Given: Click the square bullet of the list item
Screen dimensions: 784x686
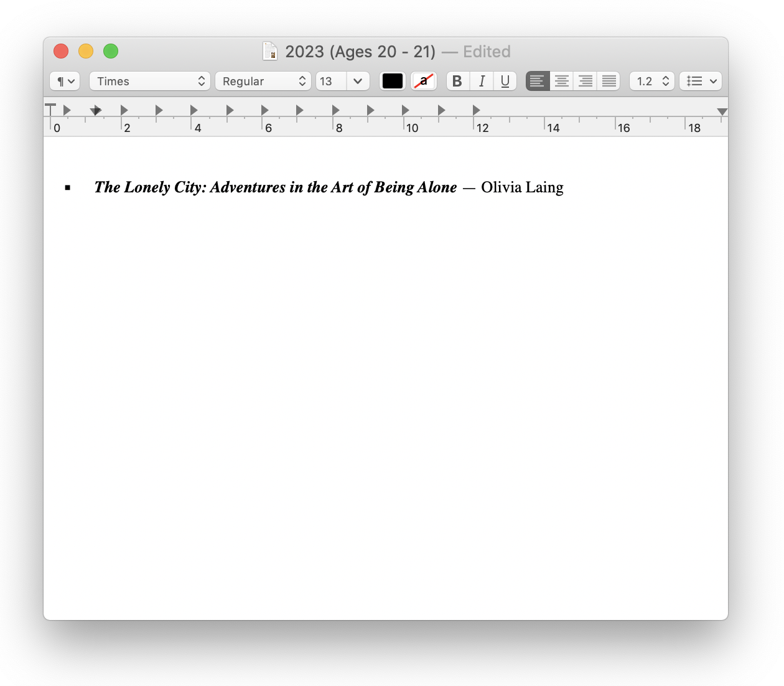Looking at the screenshot, I should [68, 187].
